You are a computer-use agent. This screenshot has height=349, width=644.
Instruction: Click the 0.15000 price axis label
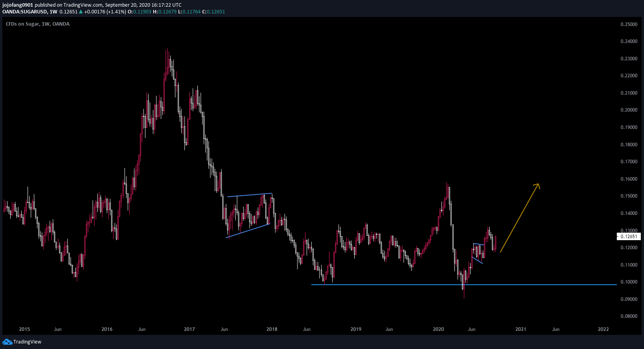629,196
